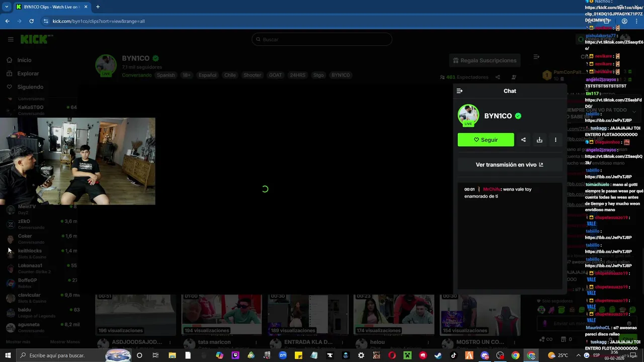Share the clip using the share icon beside Seguir
The image size is (644, 362).
(523, 140)
